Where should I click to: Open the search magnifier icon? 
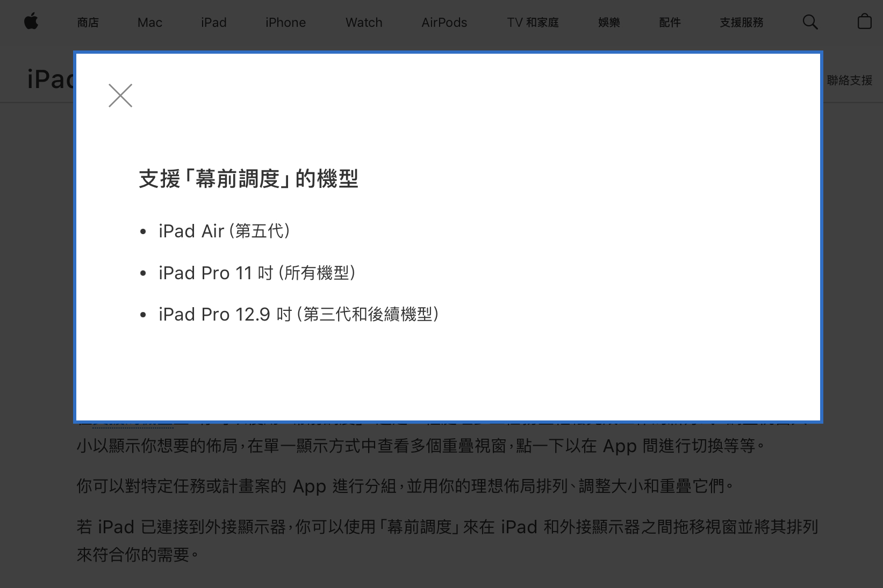click(810, 22)
